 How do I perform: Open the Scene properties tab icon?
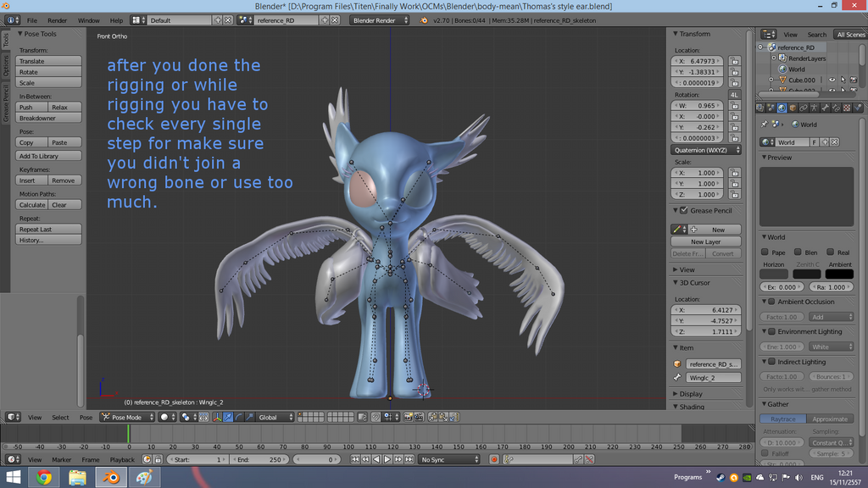[771, 108]
